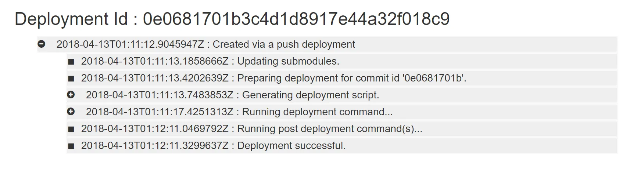Click the timestamp 2018-04-13T01:11:17.4251313Z
This screenshot has height=178, width=644.
click(160, 112)
